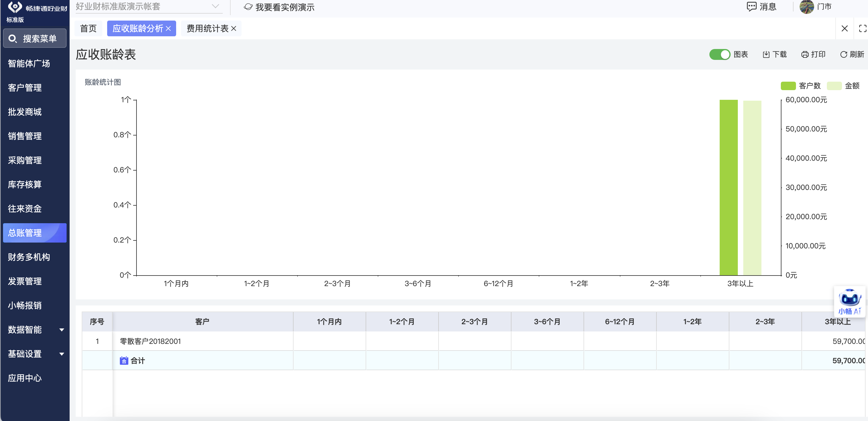The image size is (868, 421).
Task: Click the user avatar picture
Action: [x=806, y=7]
